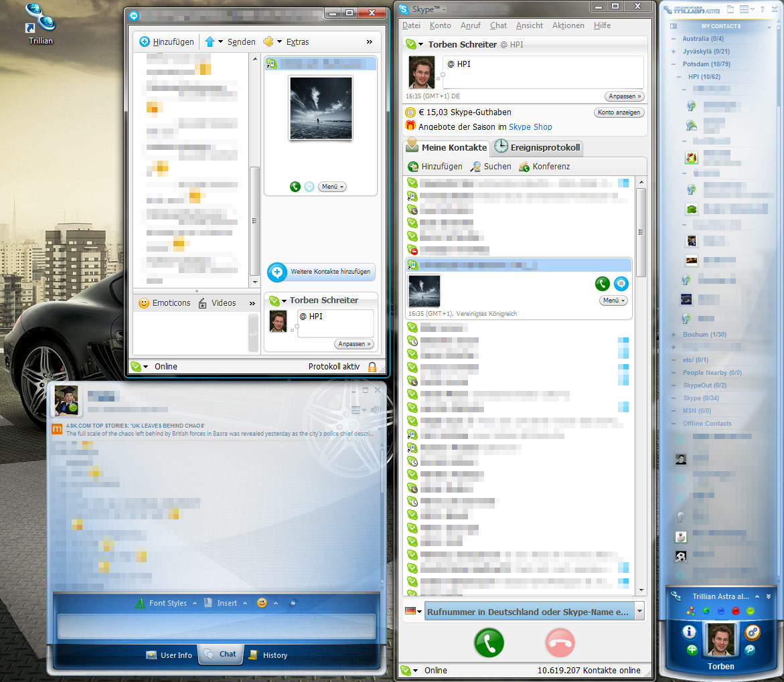Collapse the HPI (10/62) group

[x=679, y=77]
